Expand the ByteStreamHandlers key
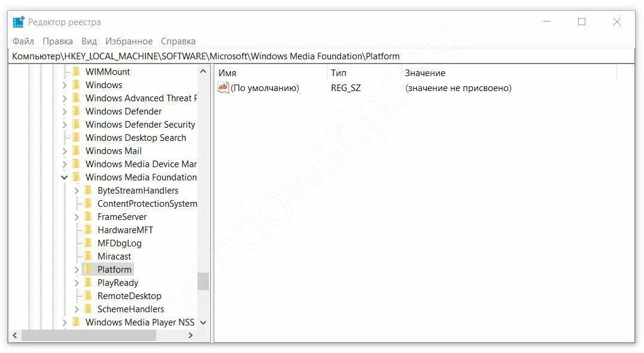 (x=77, y=191)
